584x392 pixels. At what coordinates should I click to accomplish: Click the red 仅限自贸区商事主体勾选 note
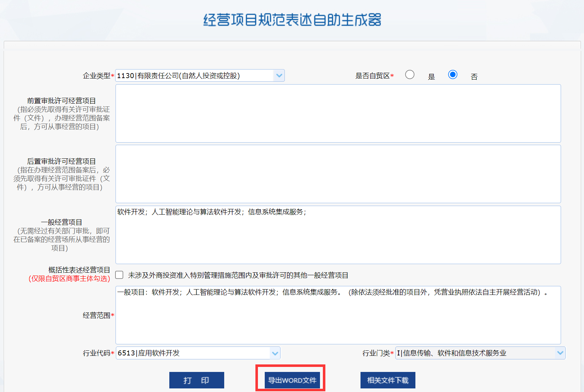point(69,278)
